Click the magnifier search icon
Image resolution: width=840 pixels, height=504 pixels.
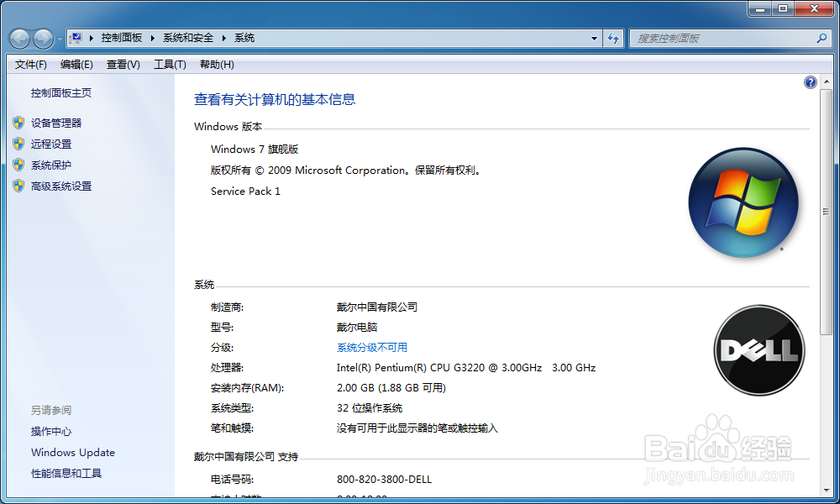click(822, 38)
